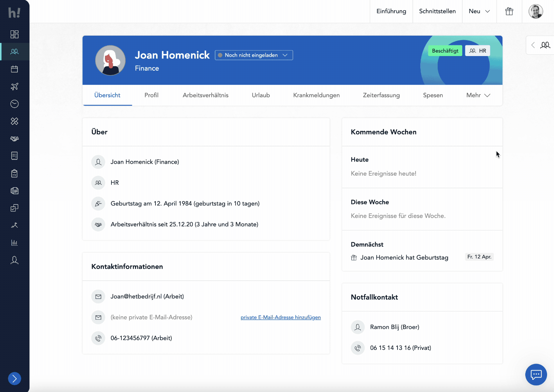Open the handshake contracts icon in sidebar

(15, 139)
